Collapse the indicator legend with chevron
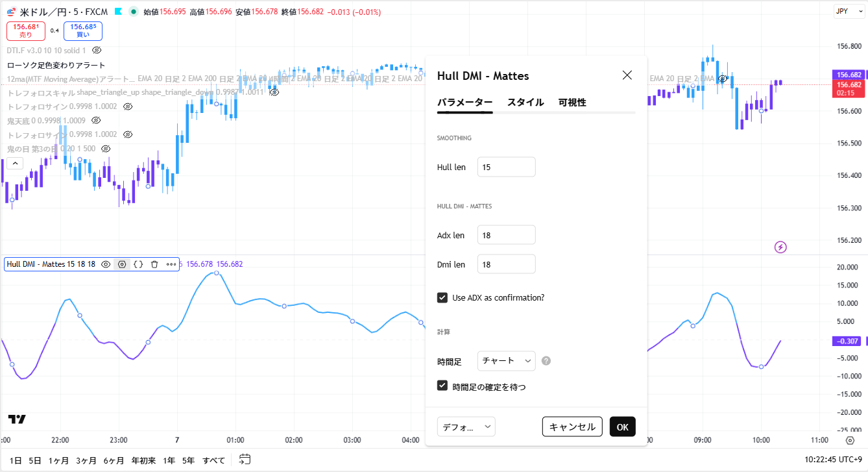 [15, 163]
